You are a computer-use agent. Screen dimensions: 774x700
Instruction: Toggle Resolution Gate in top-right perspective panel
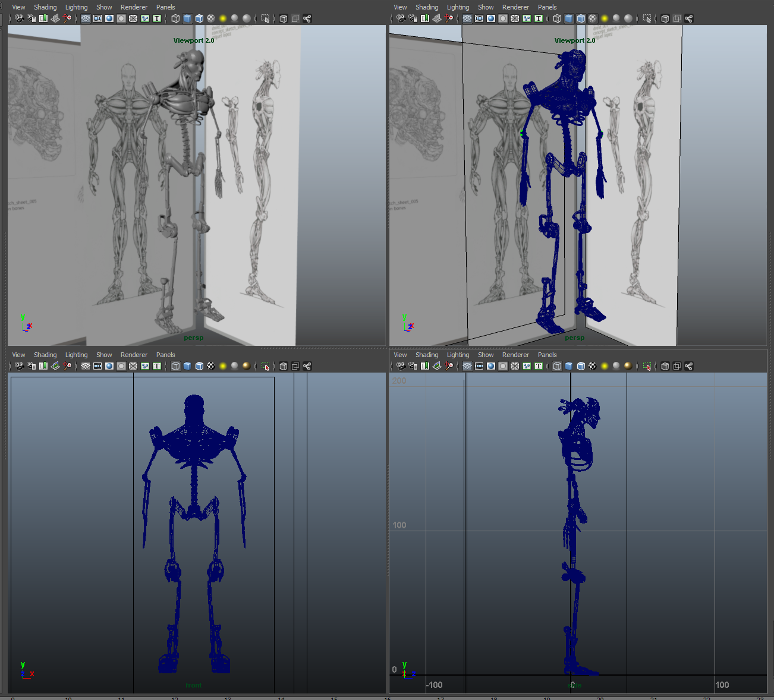[x=491, y=18]
